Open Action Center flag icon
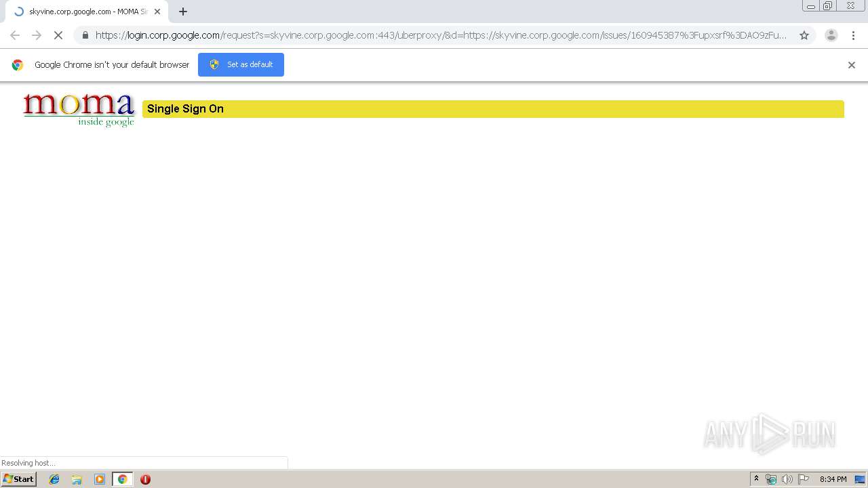Screen dimensions: 868x488 tap(804, 479)
